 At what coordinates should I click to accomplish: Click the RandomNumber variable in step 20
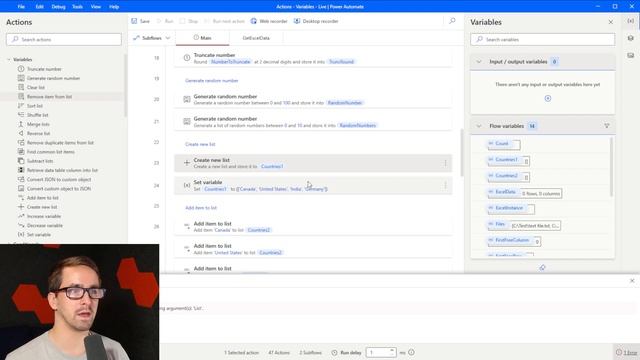[x=345, y=103]
